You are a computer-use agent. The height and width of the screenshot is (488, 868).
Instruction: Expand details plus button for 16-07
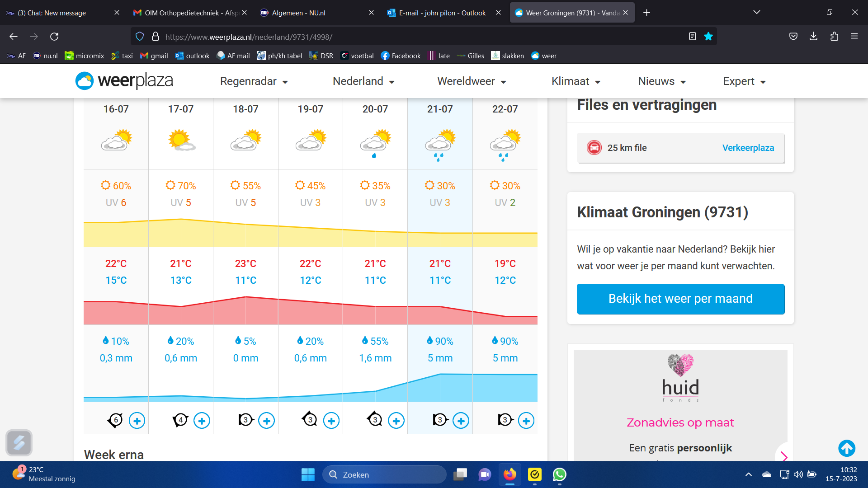click(137, 421)
